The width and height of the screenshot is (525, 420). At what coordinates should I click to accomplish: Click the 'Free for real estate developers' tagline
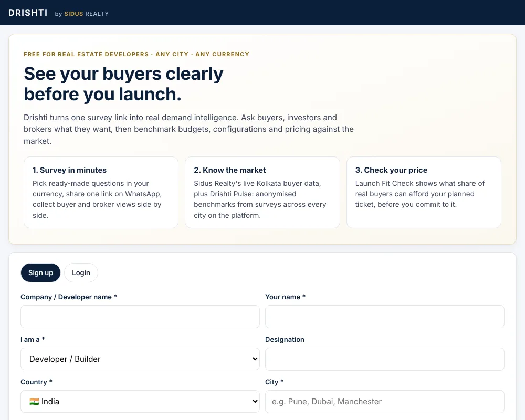pyautogui.click(x=136, y=54)
